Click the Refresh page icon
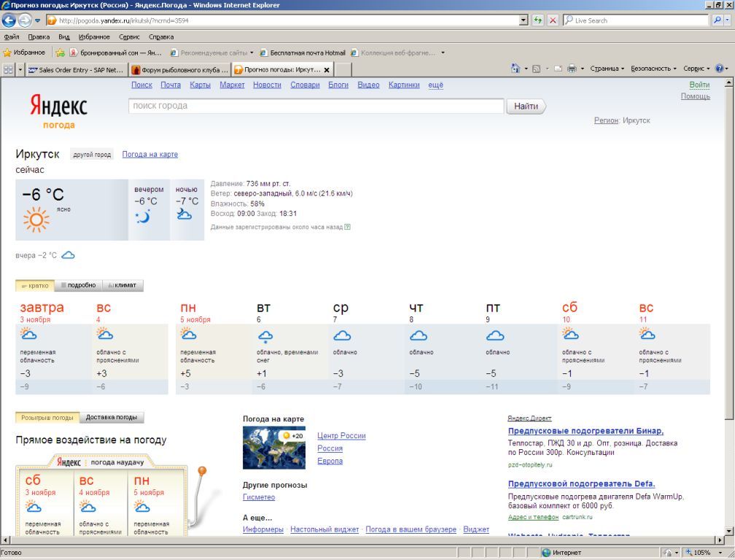735x560 pixels. tap(537, 20)
